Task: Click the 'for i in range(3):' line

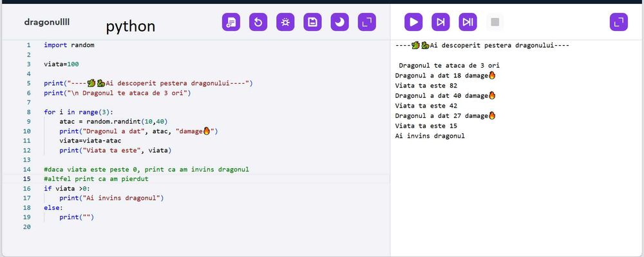Action: tap(79, 112)
